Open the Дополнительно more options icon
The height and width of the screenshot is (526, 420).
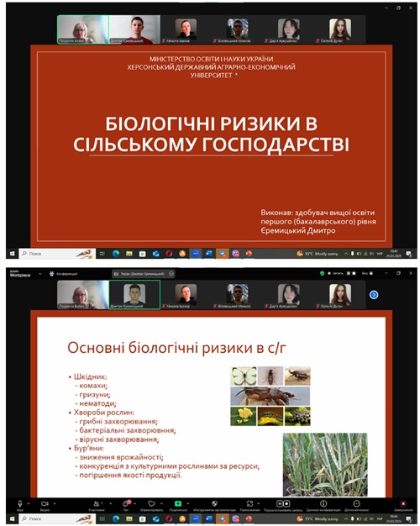point(356,503)
